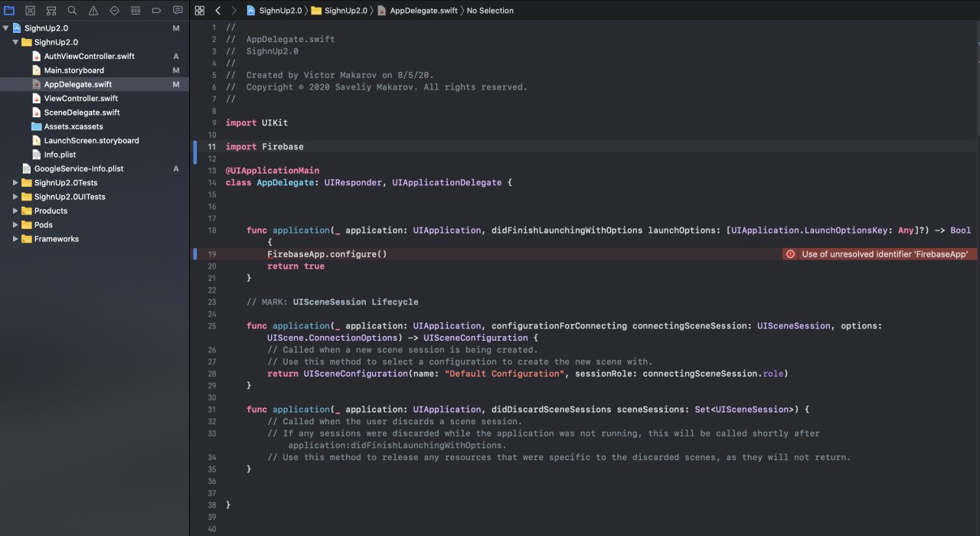Select AuthViewController.swift in navigator
The image size is (980, 536).
[94, 57]
